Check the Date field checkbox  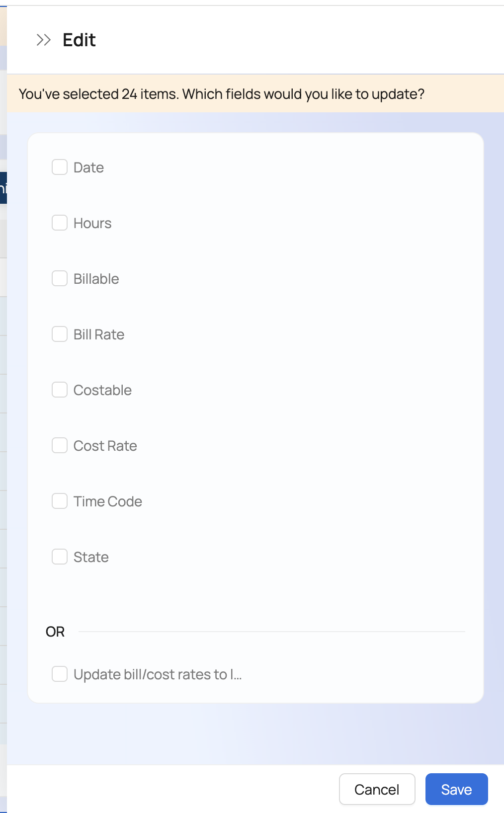60,167
